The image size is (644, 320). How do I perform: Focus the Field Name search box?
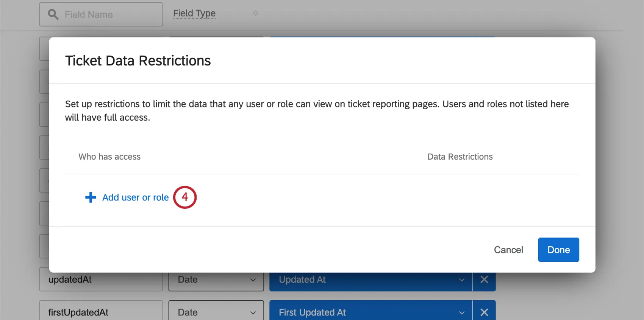tap(108, 14)
